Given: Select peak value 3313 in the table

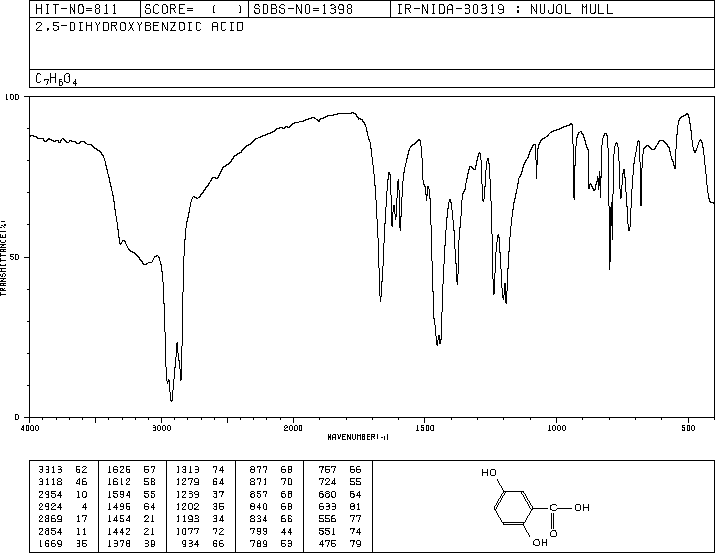Looking at the screenshot, I should pyautogui.click(x=51, y=470).
